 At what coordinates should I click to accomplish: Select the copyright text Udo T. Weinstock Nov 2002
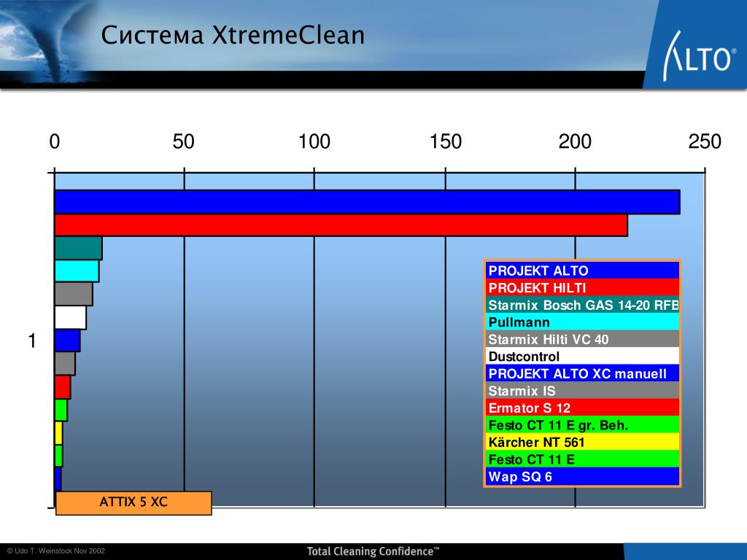click(x=55, y=551)
